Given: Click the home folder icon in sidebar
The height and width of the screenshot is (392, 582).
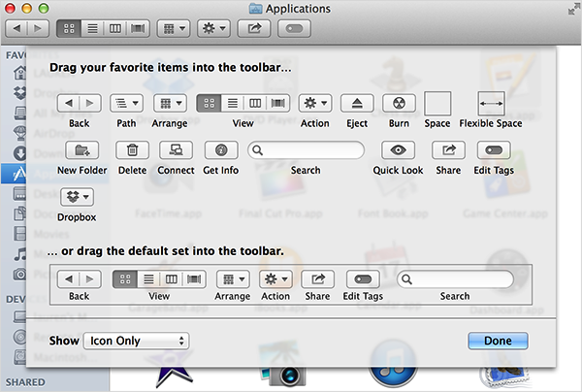Looking at the screenshot, I should 19,73.
